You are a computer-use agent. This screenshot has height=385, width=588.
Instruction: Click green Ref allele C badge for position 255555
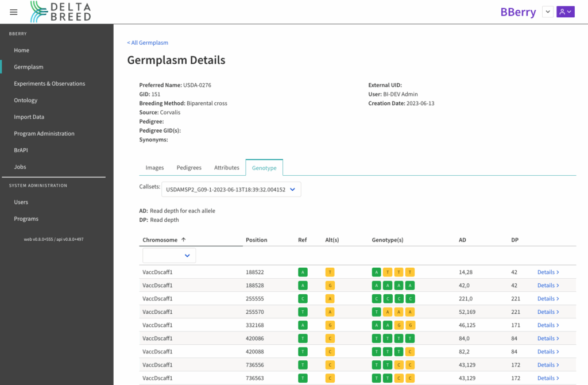point(302,299)
